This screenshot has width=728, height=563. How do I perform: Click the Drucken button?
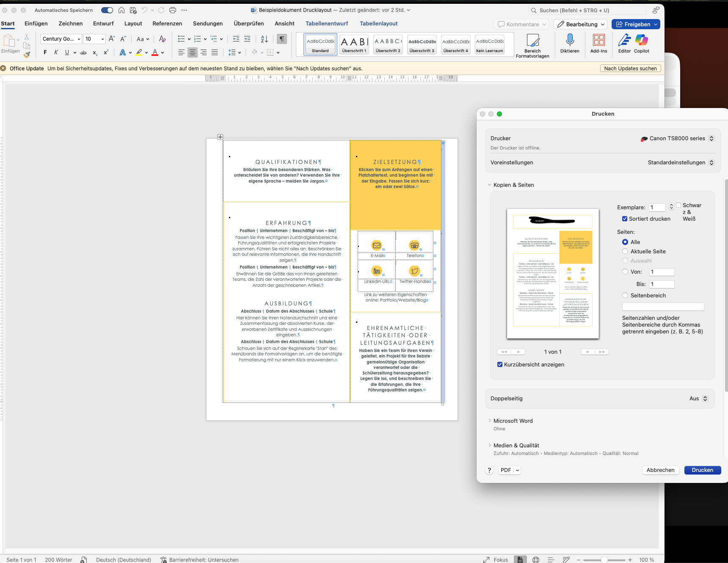[702, 470]
